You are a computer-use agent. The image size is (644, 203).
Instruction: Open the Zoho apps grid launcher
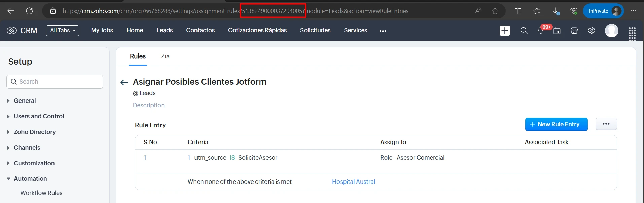pos(632,33)
